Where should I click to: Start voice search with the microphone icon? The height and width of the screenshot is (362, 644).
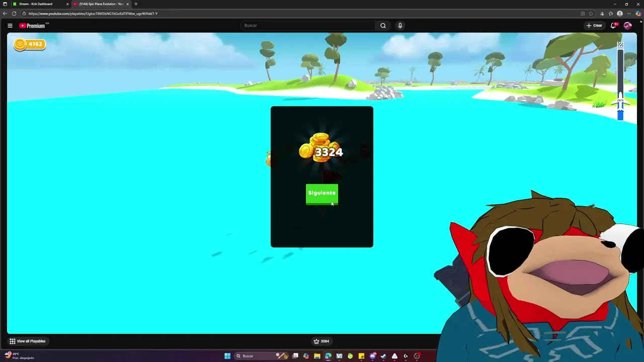pos(400,26)
